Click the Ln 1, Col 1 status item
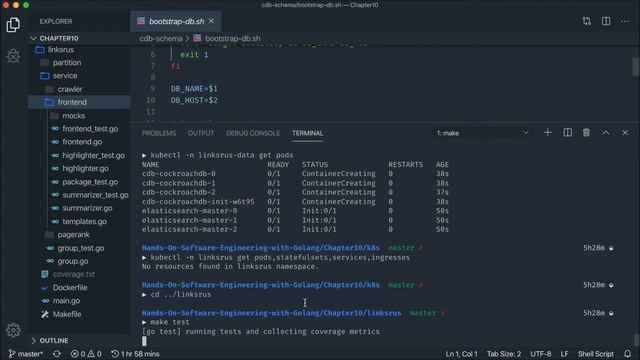The height and width of the screenshot is (360, 640). [x=462, y=354]
